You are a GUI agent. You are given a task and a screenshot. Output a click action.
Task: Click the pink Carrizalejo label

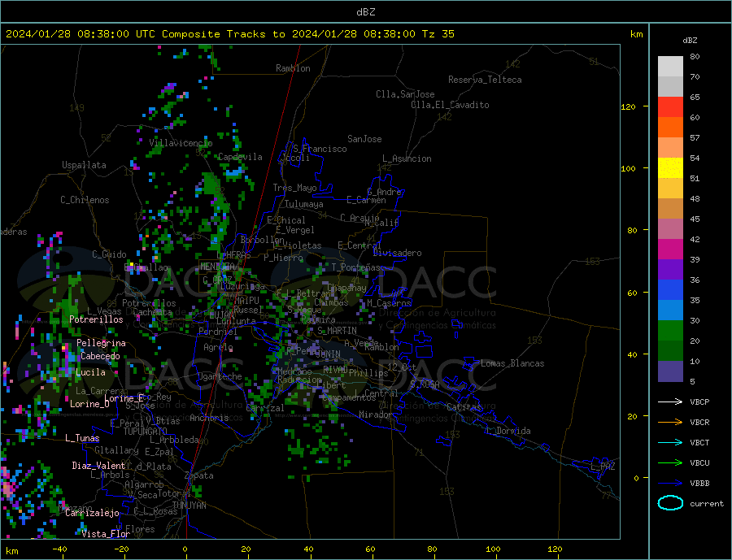click(x=93, y=513)
